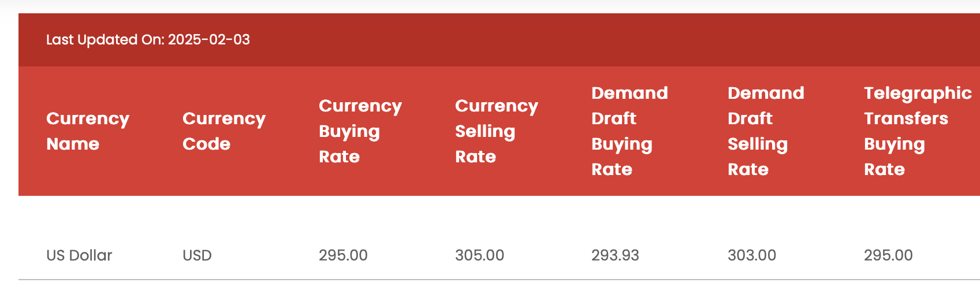
Task: Click the empty space above US Dollar row
Action: click(499, 218)
